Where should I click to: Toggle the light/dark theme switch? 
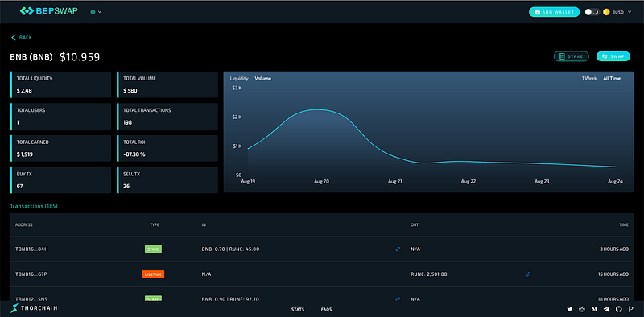592,12
